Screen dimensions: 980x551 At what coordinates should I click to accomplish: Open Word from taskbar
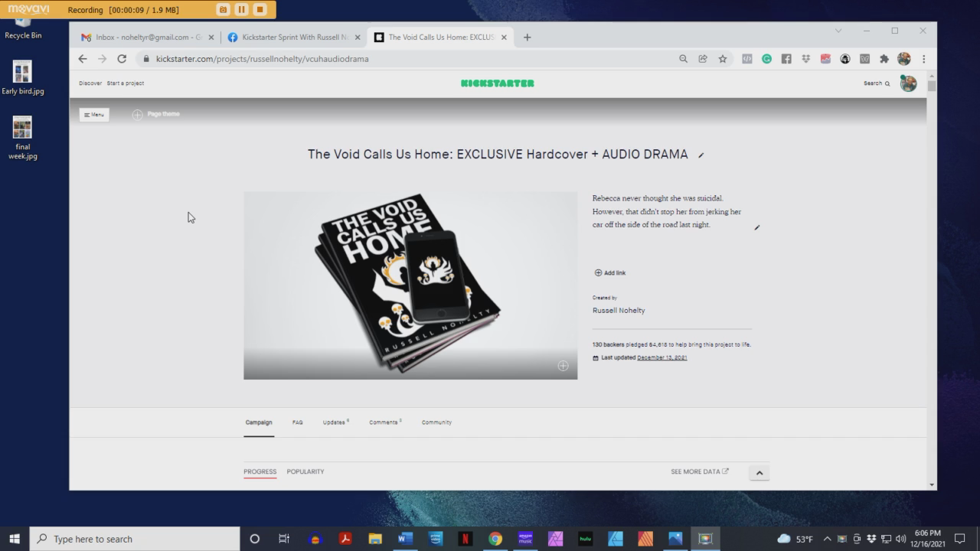(405, 539)
